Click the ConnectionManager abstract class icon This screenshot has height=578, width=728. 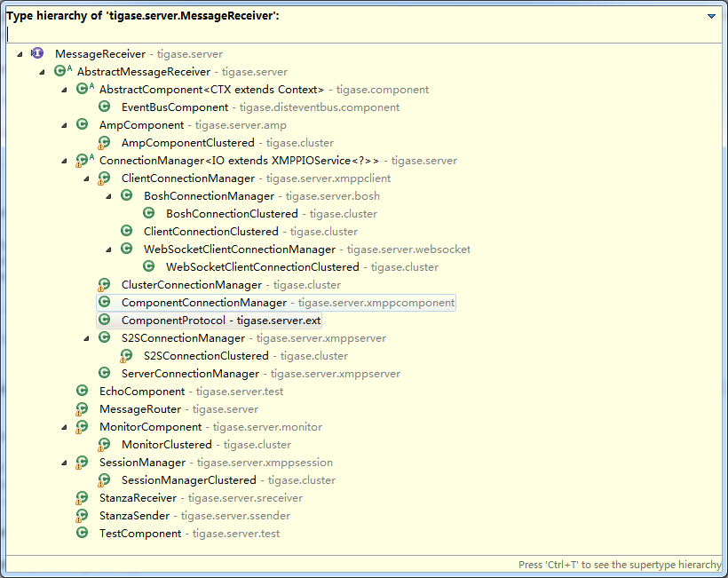tap(84, 160)
